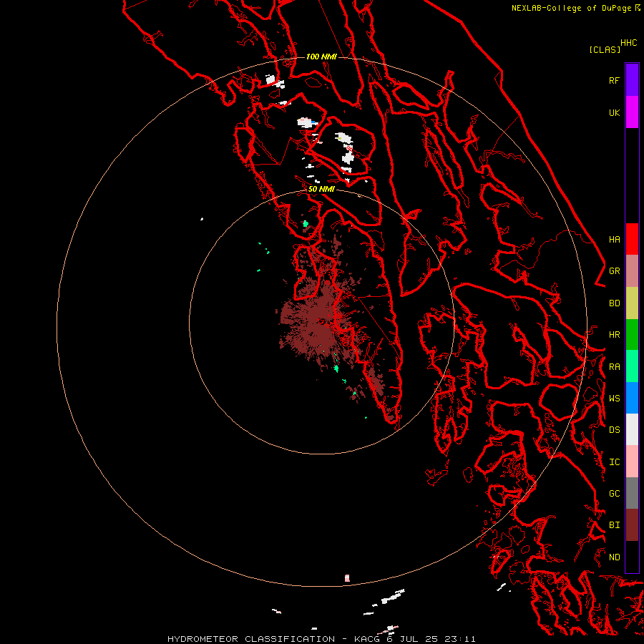Click the ND black legend color swatch

tap(632, 557)
